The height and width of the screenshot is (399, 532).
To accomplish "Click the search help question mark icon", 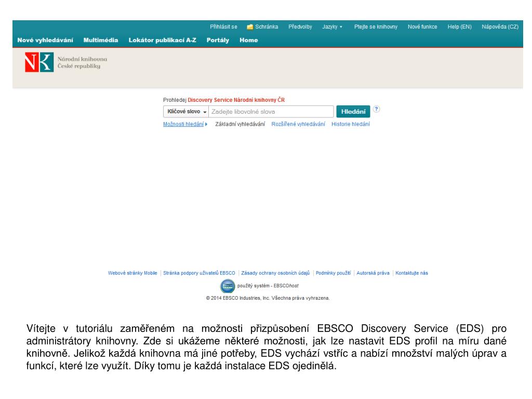I will (376, 109).
